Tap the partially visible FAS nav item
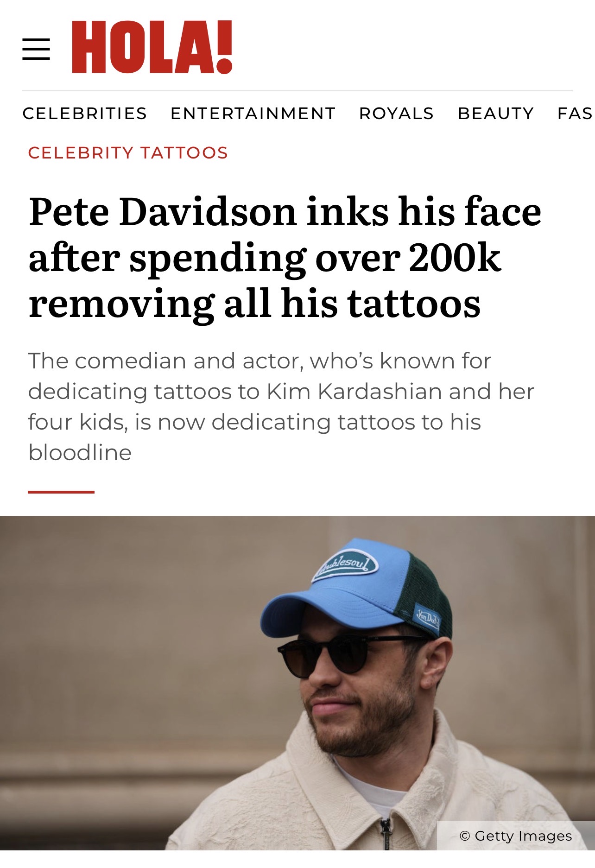This screenshot has width=595, height=868. click(x=576, y=114)
